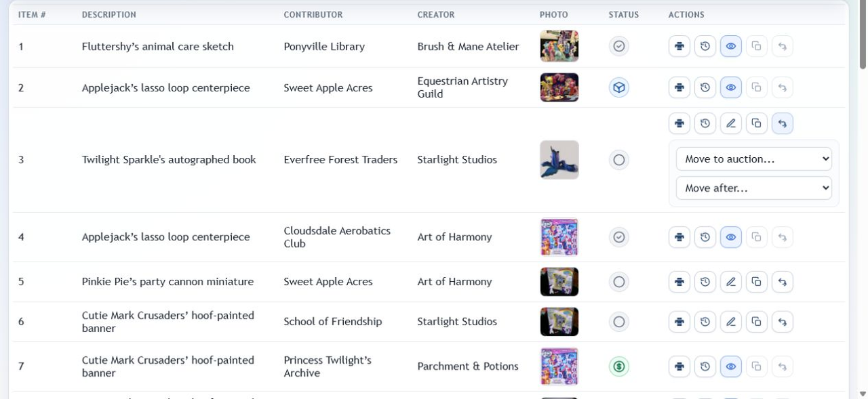Click the green dollar status for item 7

pyautogui.click(x=618, y=366)
